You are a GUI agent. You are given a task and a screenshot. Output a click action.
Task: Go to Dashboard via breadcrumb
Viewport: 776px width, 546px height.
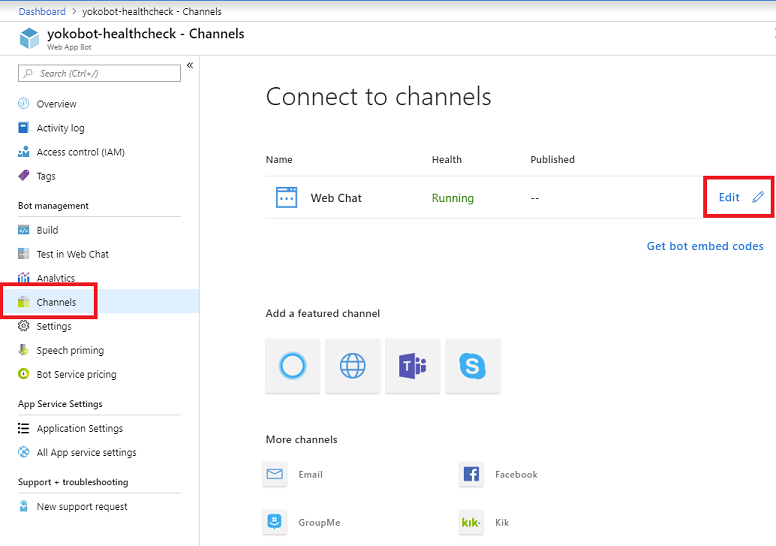[x=42, y=11]
